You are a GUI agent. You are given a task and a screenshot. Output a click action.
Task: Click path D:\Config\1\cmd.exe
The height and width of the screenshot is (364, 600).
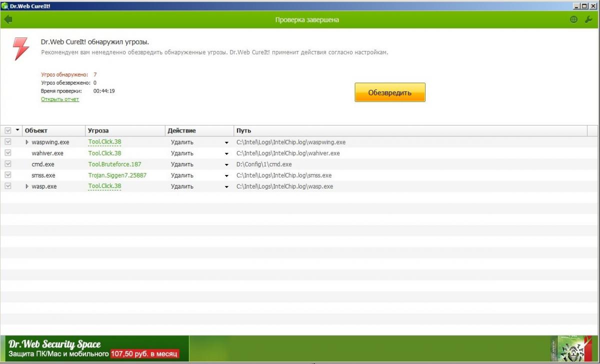click(264, 164)
